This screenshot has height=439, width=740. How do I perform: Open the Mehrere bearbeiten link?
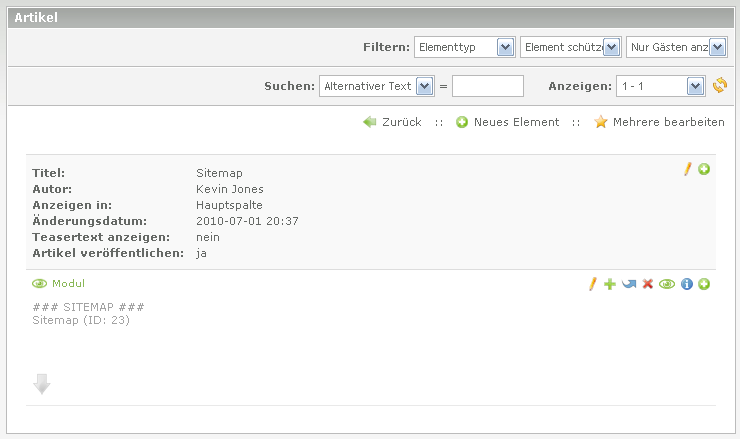click(x=659, y=122)
